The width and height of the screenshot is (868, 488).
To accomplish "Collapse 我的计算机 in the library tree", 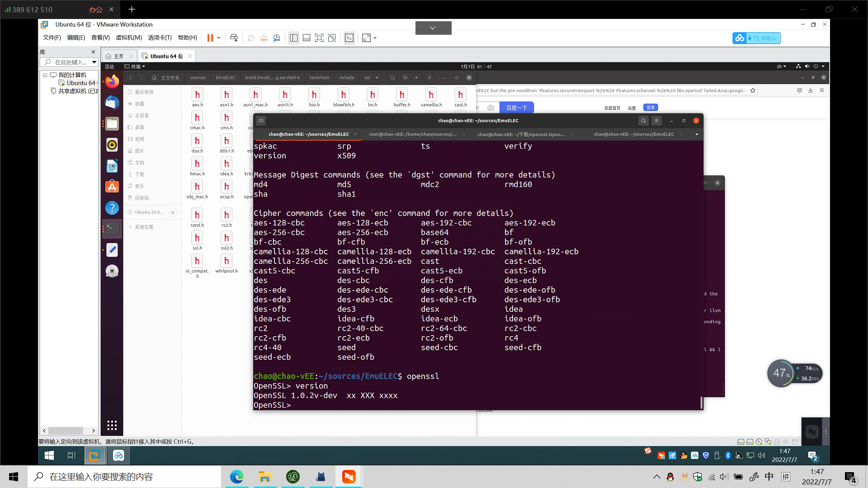I will (46, 75).
